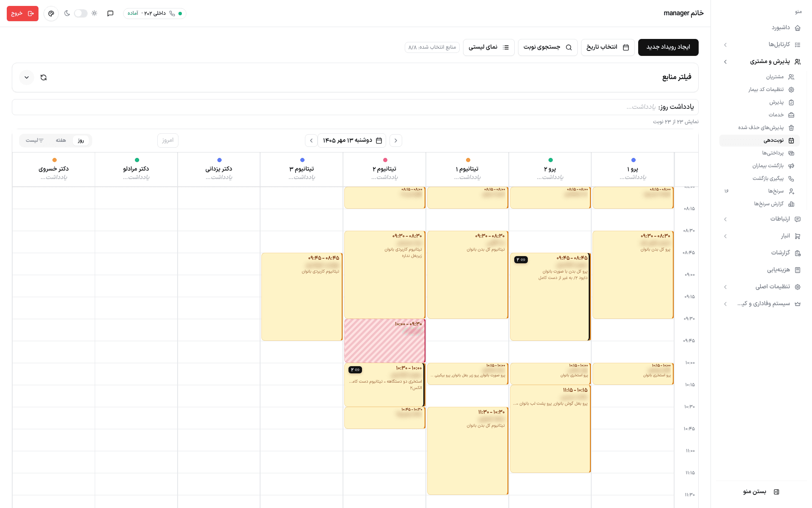812x508 pixels.
Task: Expand the فیلتر منابع panel chevron
Action: [x=27, y=77]
